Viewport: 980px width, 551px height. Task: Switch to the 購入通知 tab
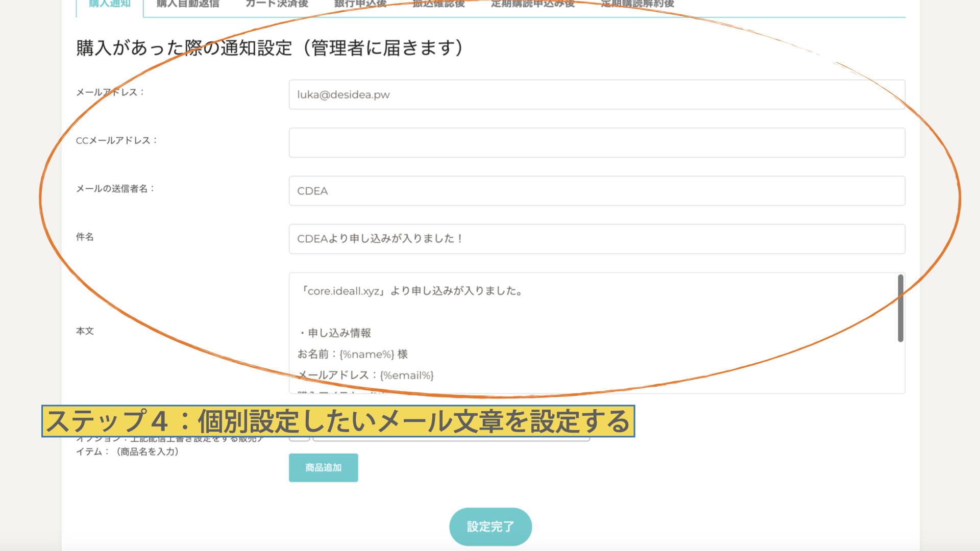point(110,5)
